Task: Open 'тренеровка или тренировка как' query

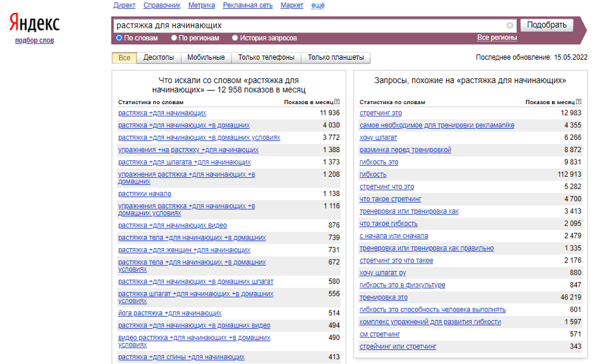Action: click(409, 211)
